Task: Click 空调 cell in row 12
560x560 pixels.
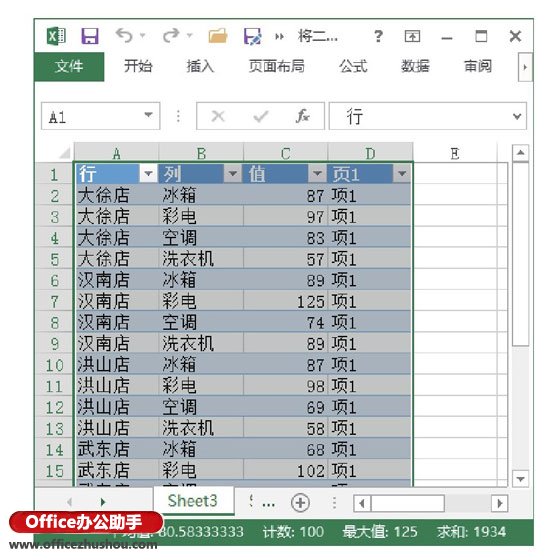Action: click(x=201, y=407)
